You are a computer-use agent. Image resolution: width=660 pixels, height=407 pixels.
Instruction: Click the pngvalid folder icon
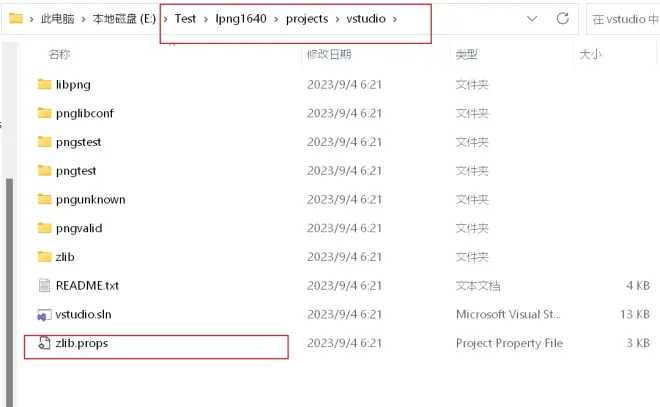pos(44,228)
